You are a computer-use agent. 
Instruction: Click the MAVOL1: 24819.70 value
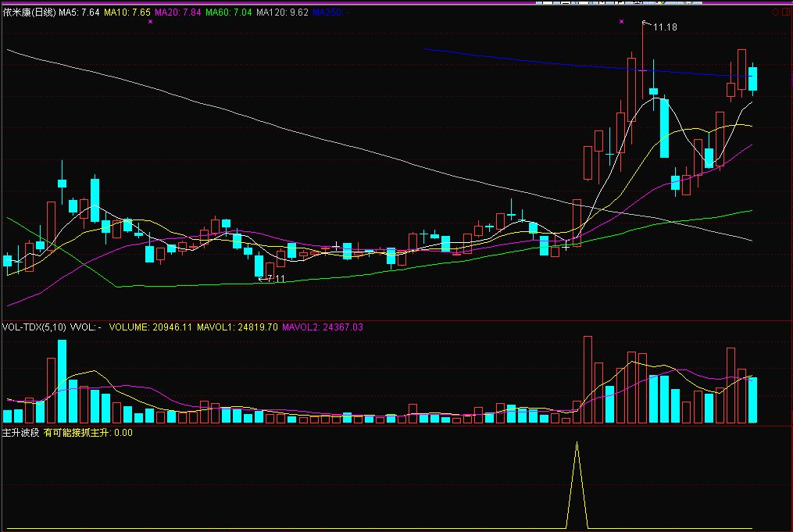pyautogui.click(x=238, y=327)
